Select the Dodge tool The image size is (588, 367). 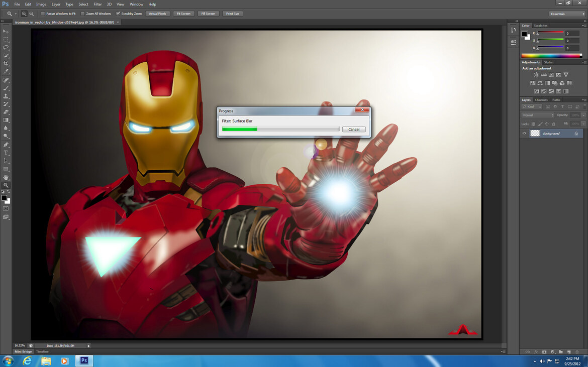coord(6,137)
